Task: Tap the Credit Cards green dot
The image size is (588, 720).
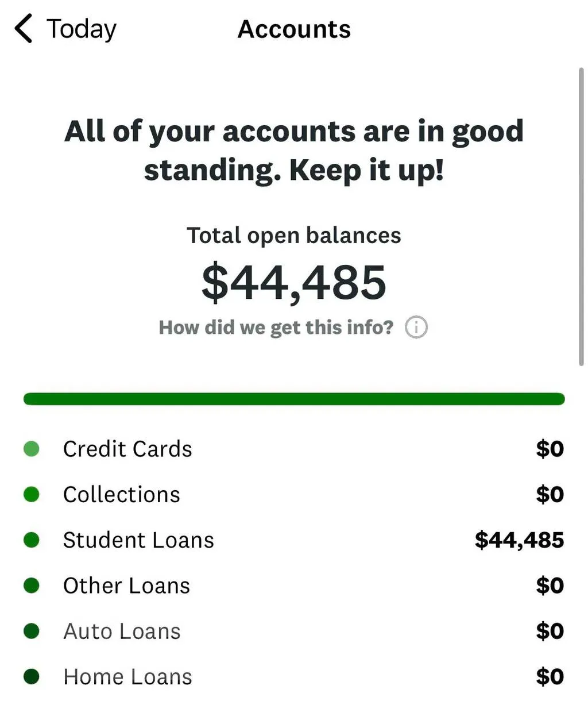Action: click(32, 449)
